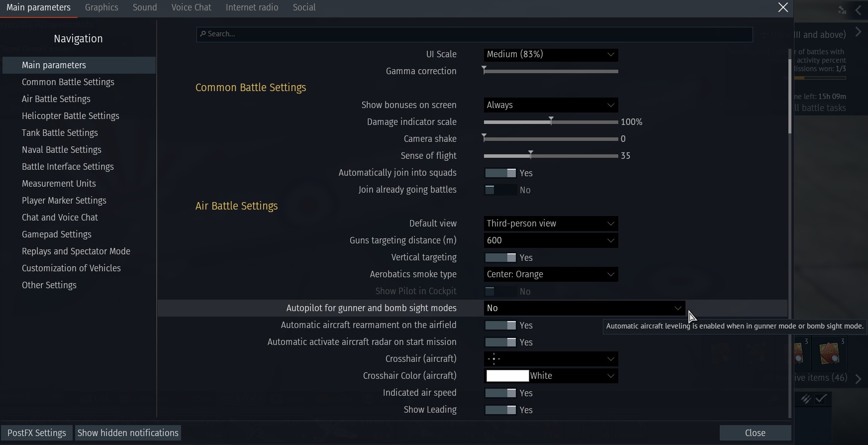Switch to Voice Chat tab

point(192,7)
